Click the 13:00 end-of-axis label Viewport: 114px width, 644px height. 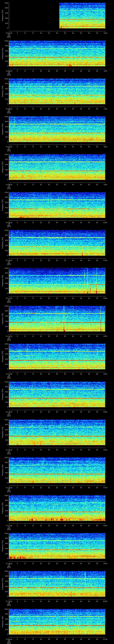point(105,336)
